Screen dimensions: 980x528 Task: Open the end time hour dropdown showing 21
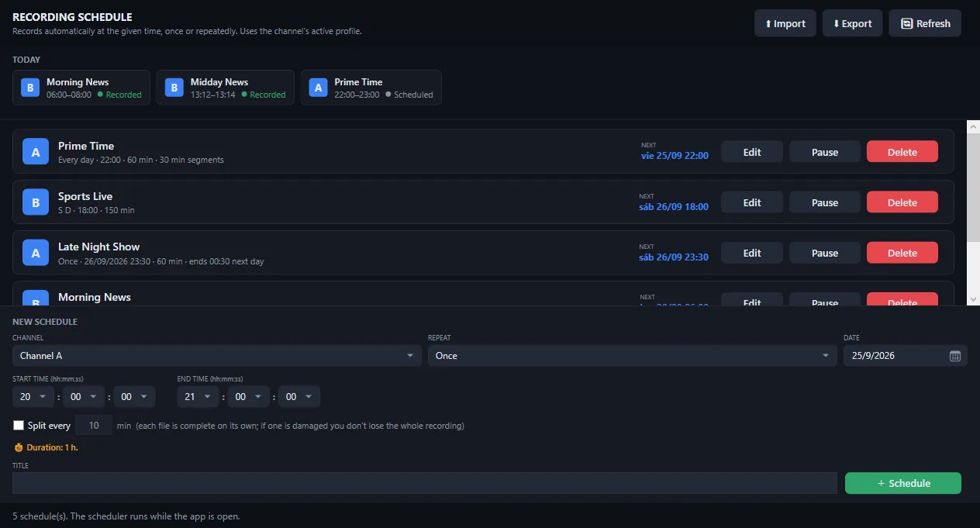pyautogui.click(x=198, y=397)
